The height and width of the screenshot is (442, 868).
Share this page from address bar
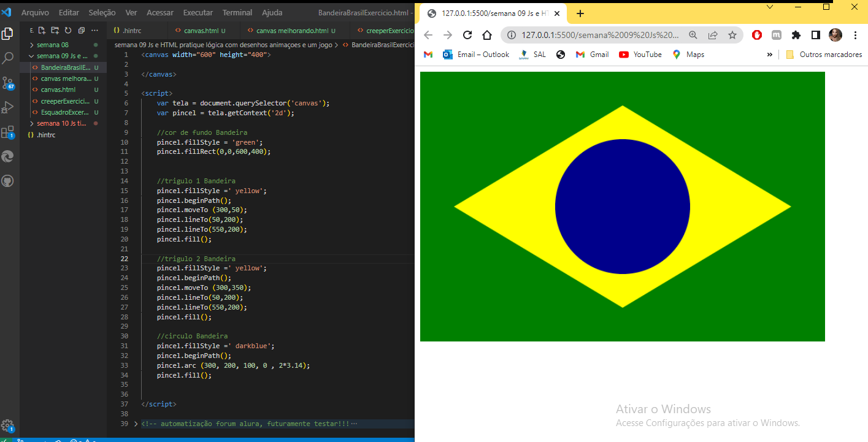click(x=713, y=35)
